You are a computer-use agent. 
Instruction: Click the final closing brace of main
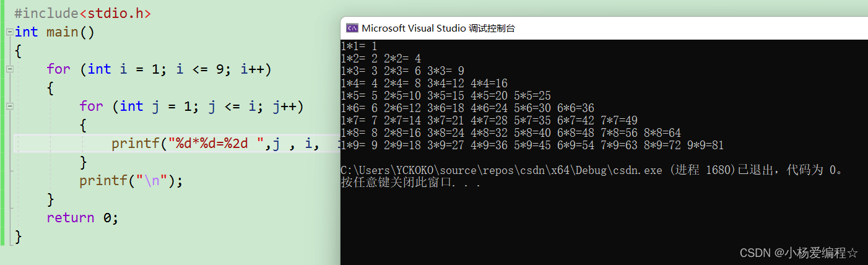[x=18, y=236]
